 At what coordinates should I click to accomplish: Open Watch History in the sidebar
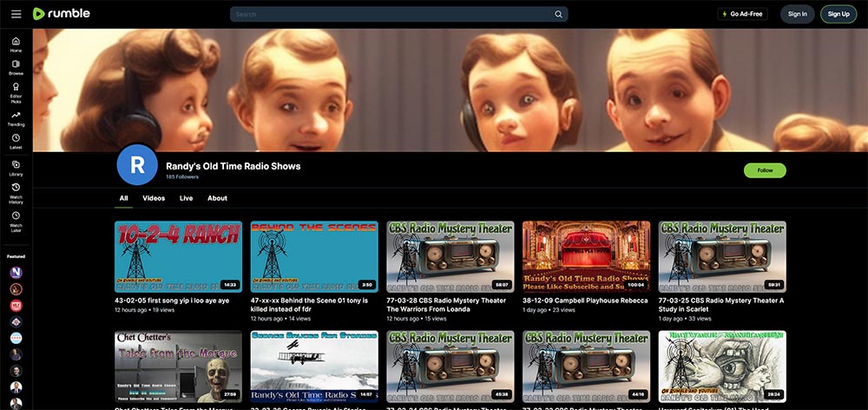(16, 194)
